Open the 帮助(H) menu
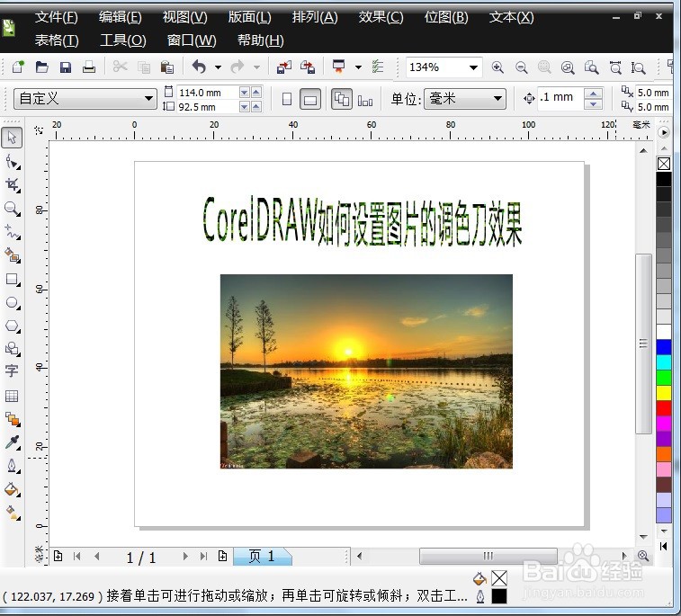Image resolution: width=681 pixels, height=616 pixels. tap(260, 40)
